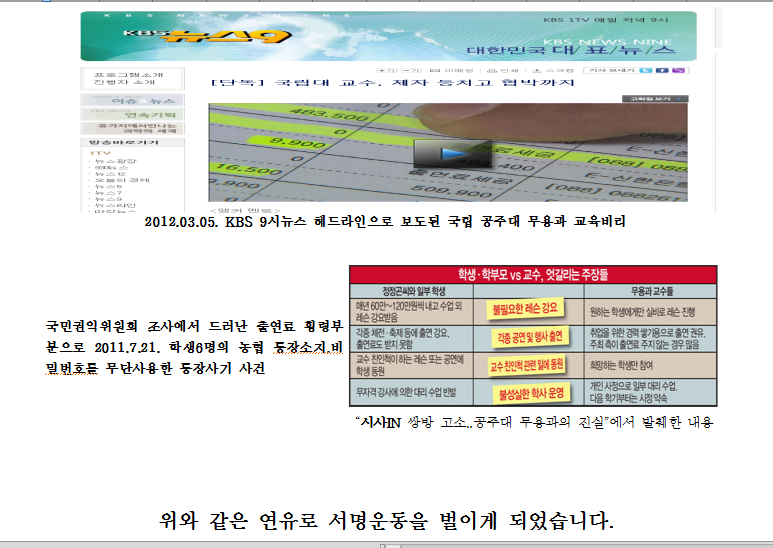The width and height of the screenshot is (773, 548).
Task: Click the Twitter share icon beside 기사 보내기
Action: (x=645, y=70)
